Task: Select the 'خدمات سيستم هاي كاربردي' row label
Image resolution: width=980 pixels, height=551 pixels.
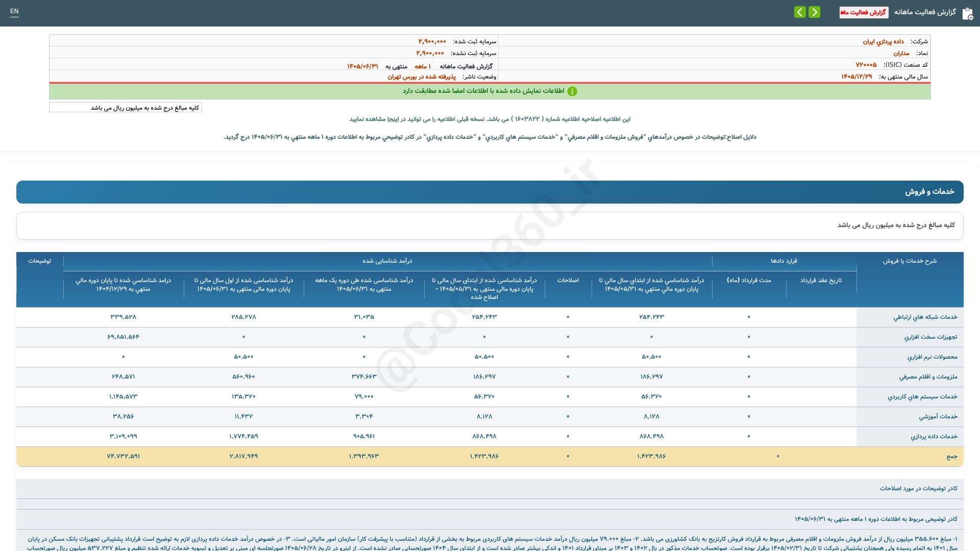Action: pos(922,397)
